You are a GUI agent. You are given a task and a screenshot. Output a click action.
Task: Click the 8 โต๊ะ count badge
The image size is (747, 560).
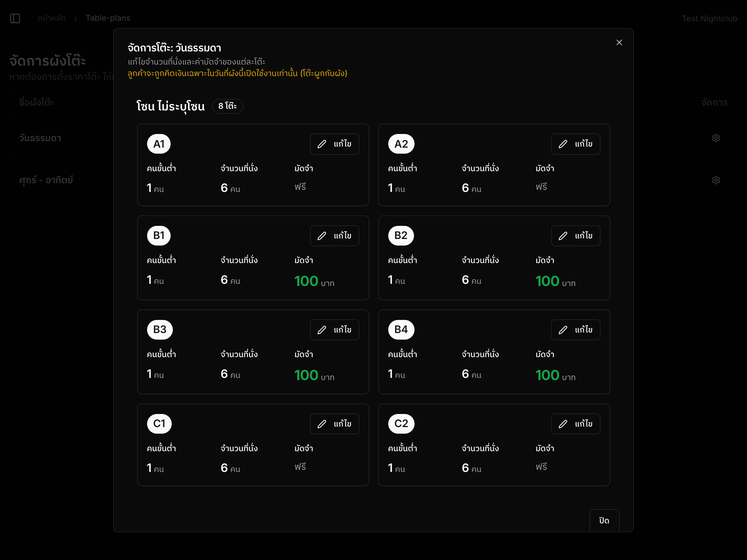coord(227,106)
